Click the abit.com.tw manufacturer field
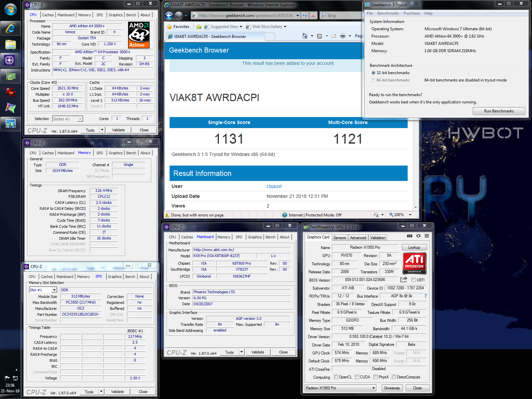This screenshot has height=399, width=532. click(x=241, y=250)
